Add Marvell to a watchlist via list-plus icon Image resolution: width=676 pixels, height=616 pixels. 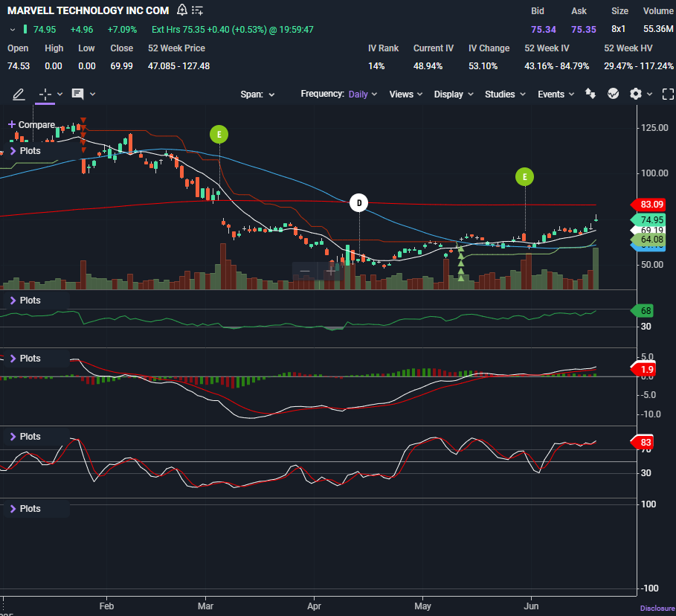point(198,10)
